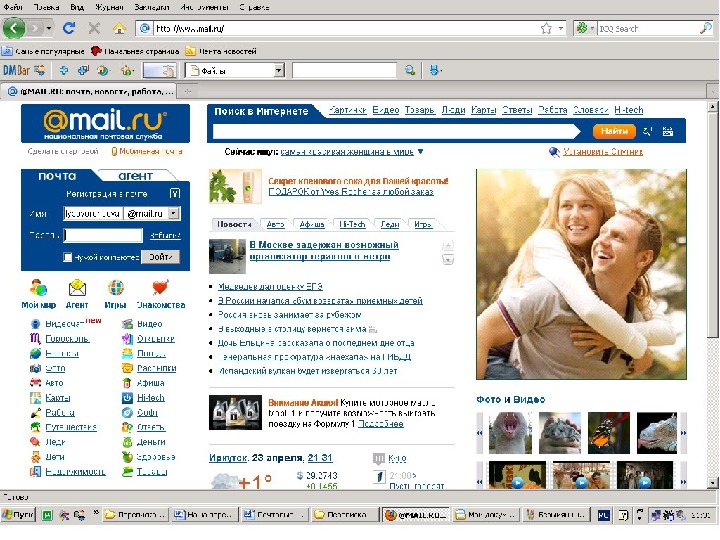Image resolution: width=720 pixels, height=540 pixels.
Task: Toggle the Чужой компьютер checkbox
Action: point(68,257)
